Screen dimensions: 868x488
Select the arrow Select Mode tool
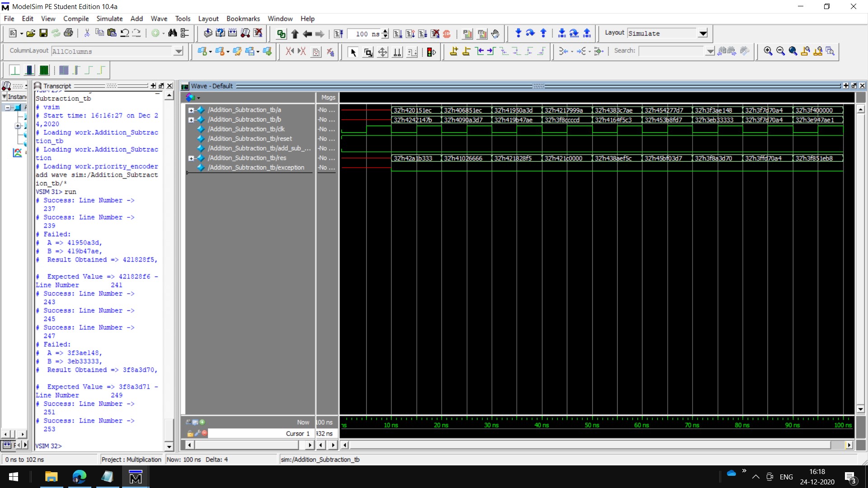(x=353, y=52)
